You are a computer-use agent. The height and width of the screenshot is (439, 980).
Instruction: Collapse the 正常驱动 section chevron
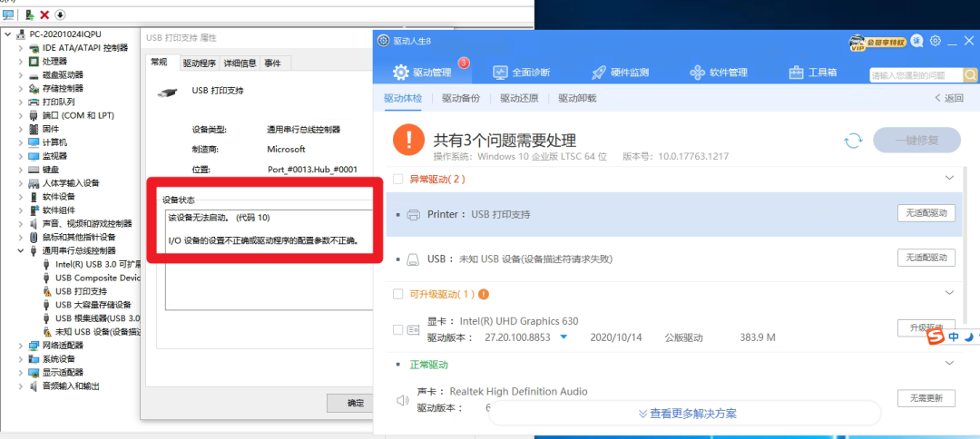coord(950,363)
